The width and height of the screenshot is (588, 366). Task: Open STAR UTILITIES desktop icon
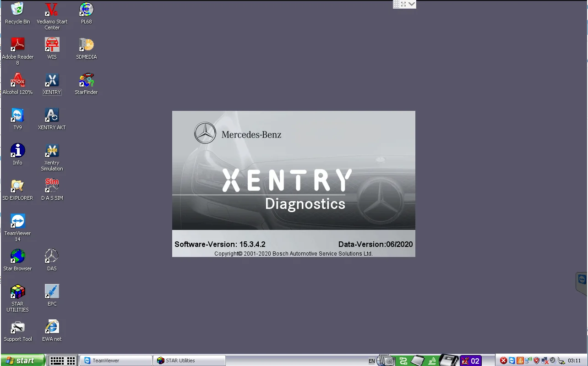[x=17, y=298]
